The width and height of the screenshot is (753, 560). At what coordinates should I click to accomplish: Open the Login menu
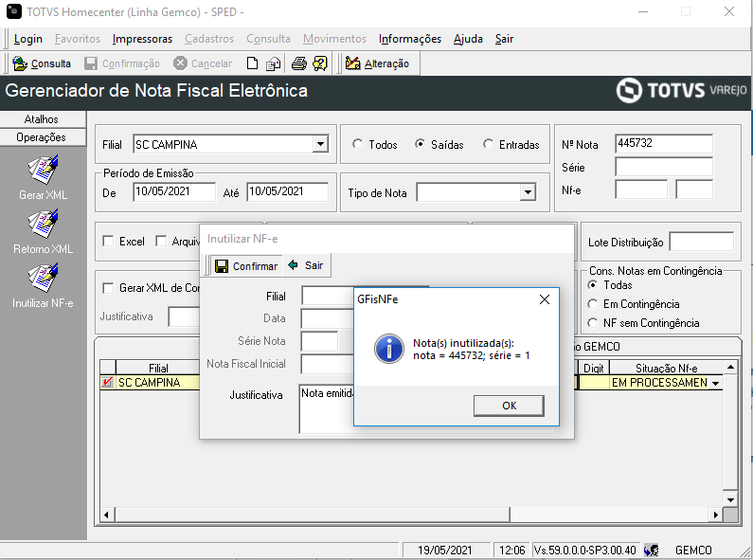[x=27, y=39]
